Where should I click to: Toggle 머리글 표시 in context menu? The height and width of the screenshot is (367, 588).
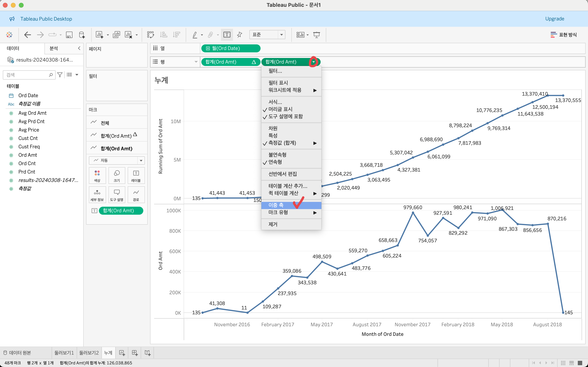pos(280,109)
